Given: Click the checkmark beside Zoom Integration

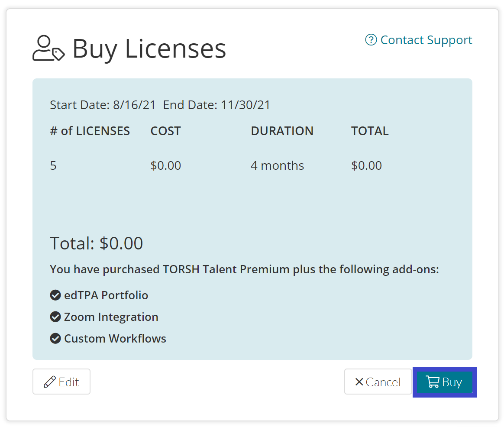Looking at the screenshot, I should (55, 317).
